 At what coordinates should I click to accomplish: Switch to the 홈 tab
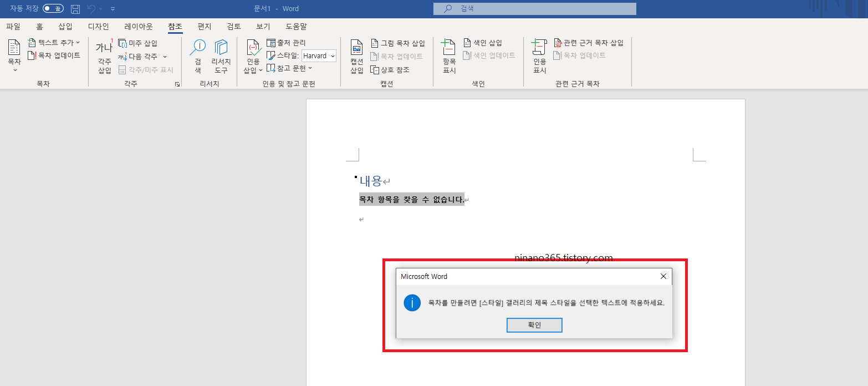tap(39, 26)
